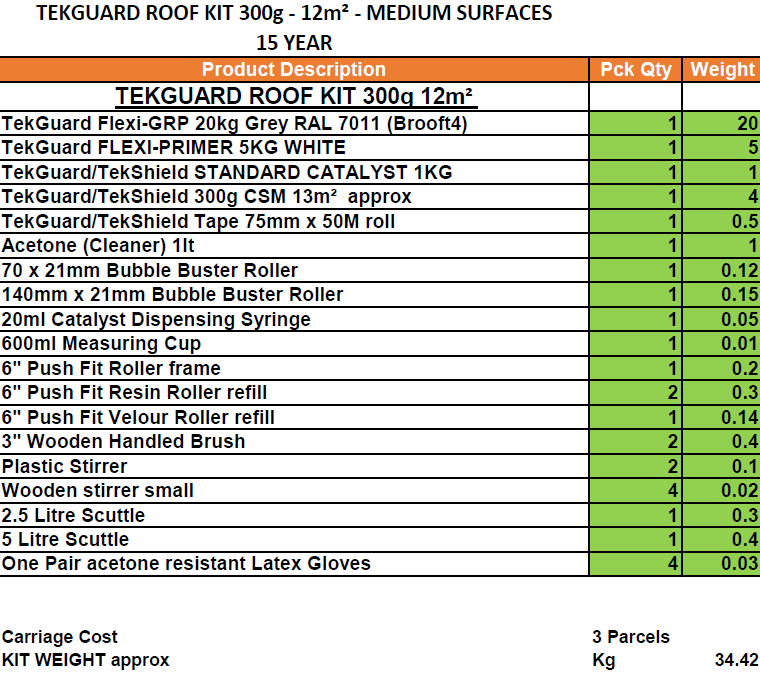
Task: Select the quantity cell for 600ml Measuring Cup
Action: pyautogui.click(x=635, y=344)
